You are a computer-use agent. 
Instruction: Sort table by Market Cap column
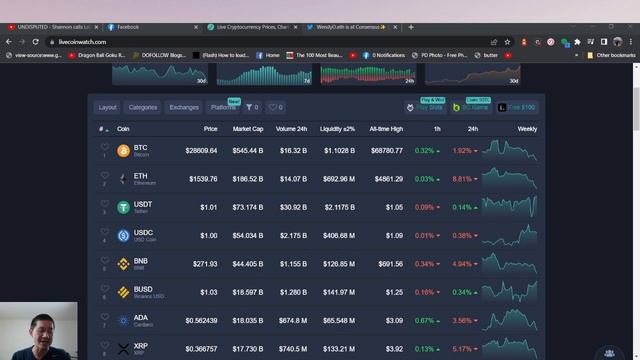(x=248, y=129)
